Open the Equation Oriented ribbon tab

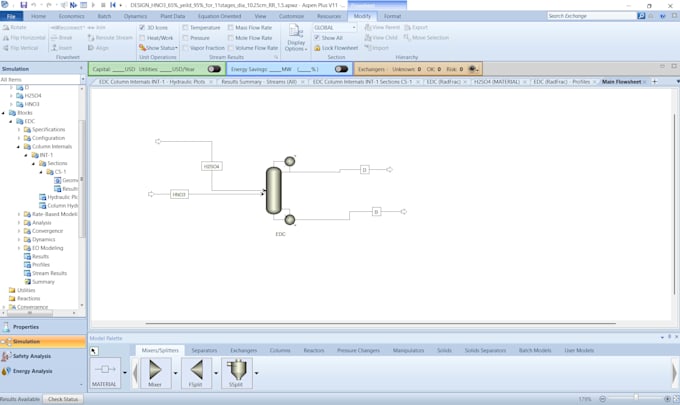pos(219,16)
